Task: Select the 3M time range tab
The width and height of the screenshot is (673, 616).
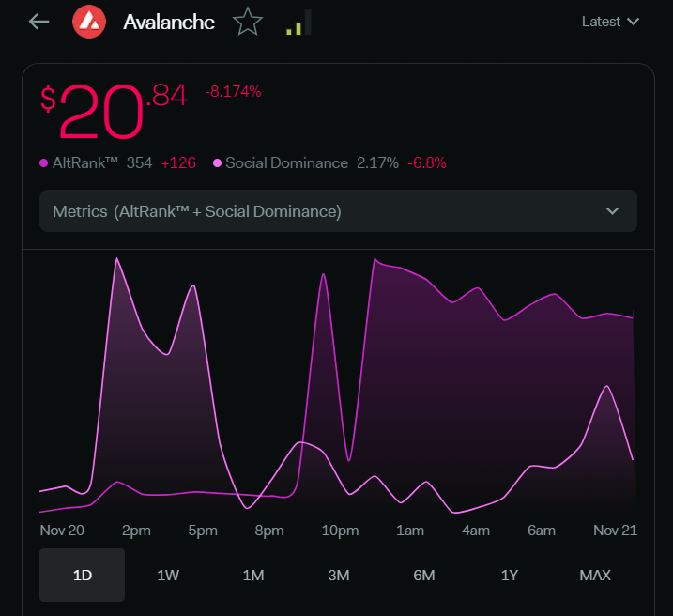Action: (x=339, y=576)
